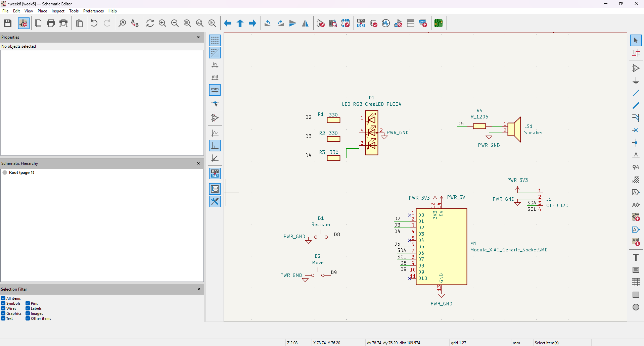The width and height of the screenshot is (644, 346).
Task: Open Schematic Setup from toolbar
Action: pyautogui.click(x=24, y=23)
